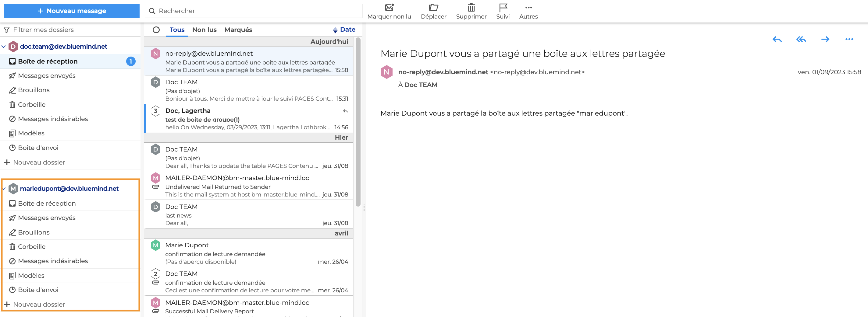This screenshot has height=317, width=868.
Task: Click the reply-all double arrow icon
Action: (801, 39)
